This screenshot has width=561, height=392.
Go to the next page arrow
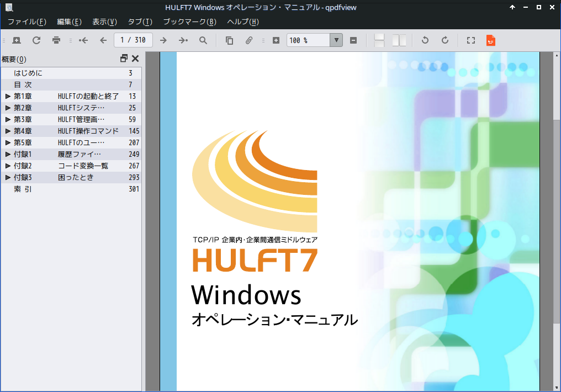(163, 40)
